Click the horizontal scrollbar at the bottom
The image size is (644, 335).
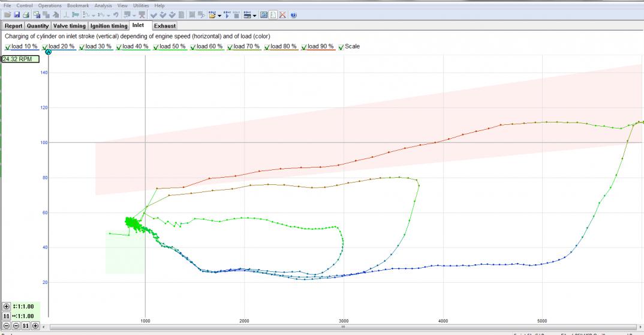[342, 327]
